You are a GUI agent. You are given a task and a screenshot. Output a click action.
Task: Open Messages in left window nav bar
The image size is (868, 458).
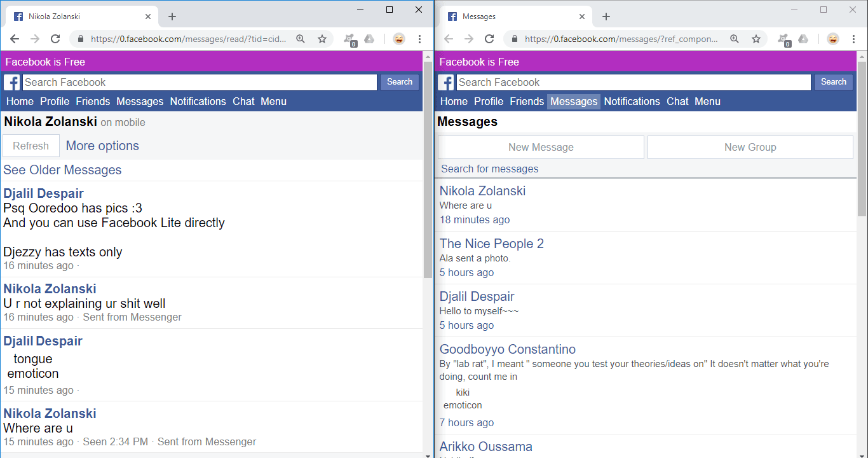point(140,101)
